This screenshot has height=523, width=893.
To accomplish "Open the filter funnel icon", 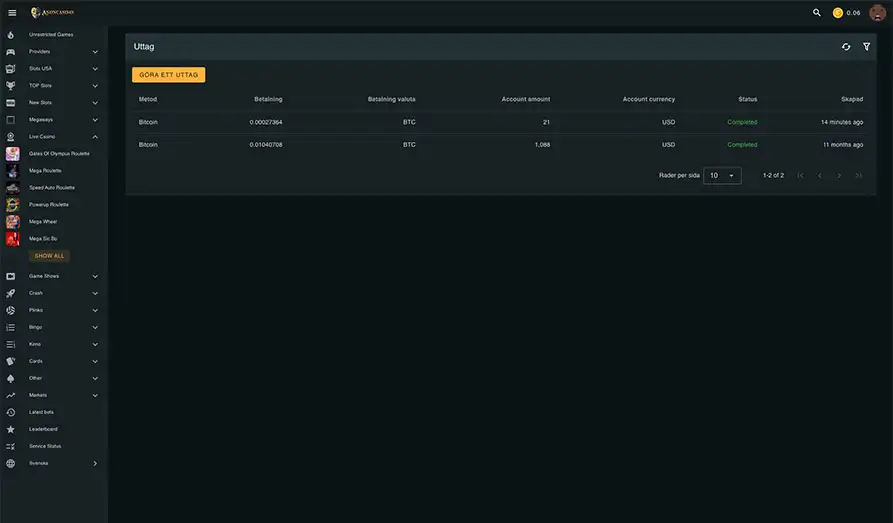I will point(866,47).
